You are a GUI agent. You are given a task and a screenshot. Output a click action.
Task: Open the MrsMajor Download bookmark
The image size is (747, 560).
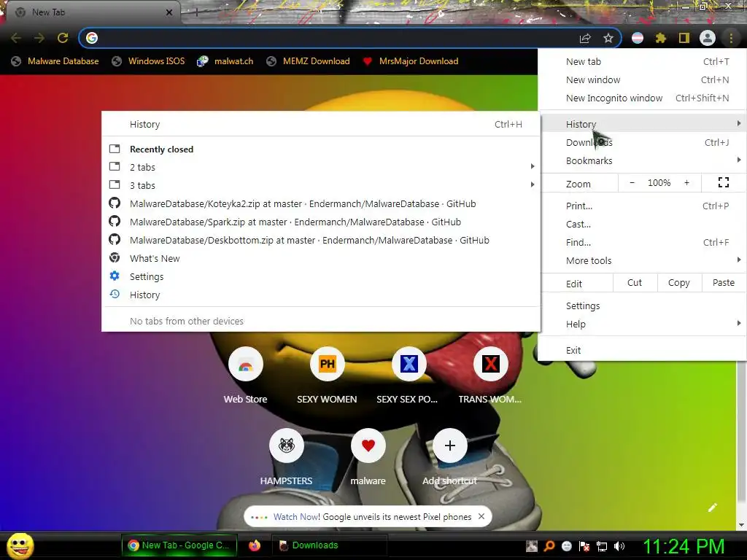tap(411, 61)
